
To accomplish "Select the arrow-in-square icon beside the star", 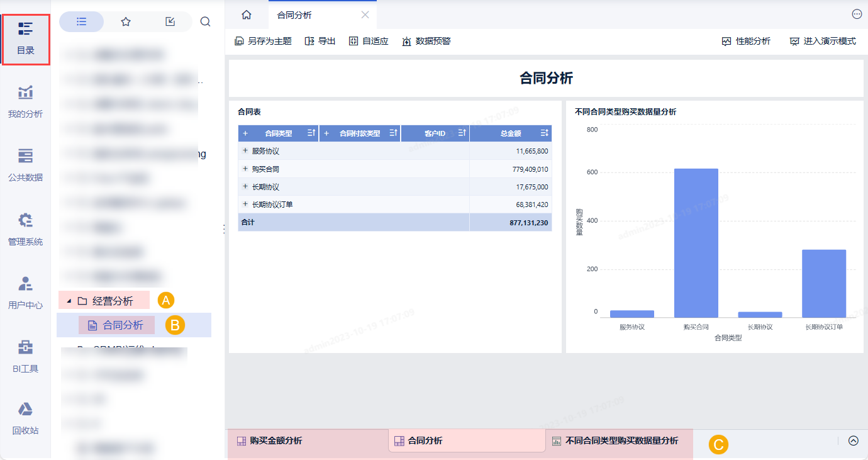I will coord(170,21).
